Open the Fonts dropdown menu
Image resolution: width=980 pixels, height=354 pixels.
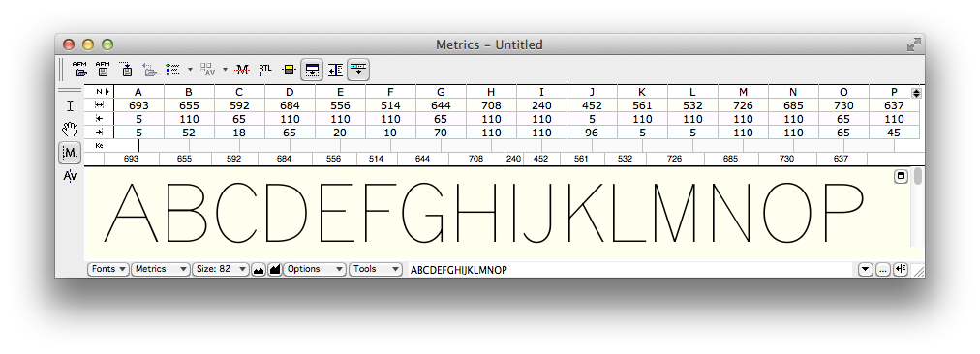108,269
